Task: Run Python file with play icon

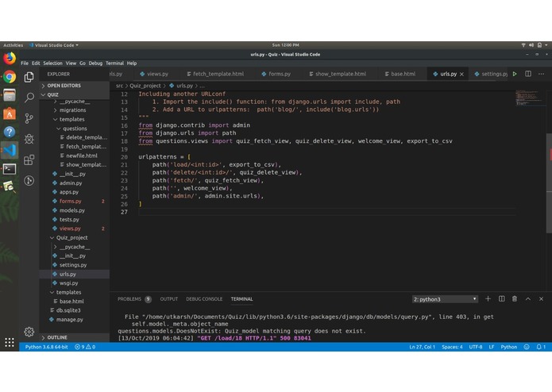Action: [515, 74]
